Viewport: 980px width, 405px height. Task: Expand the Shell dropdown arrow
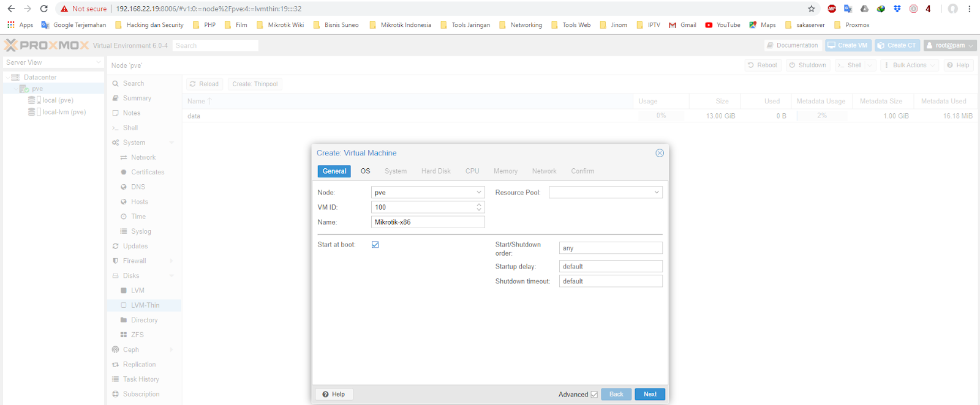pos(870,65)
